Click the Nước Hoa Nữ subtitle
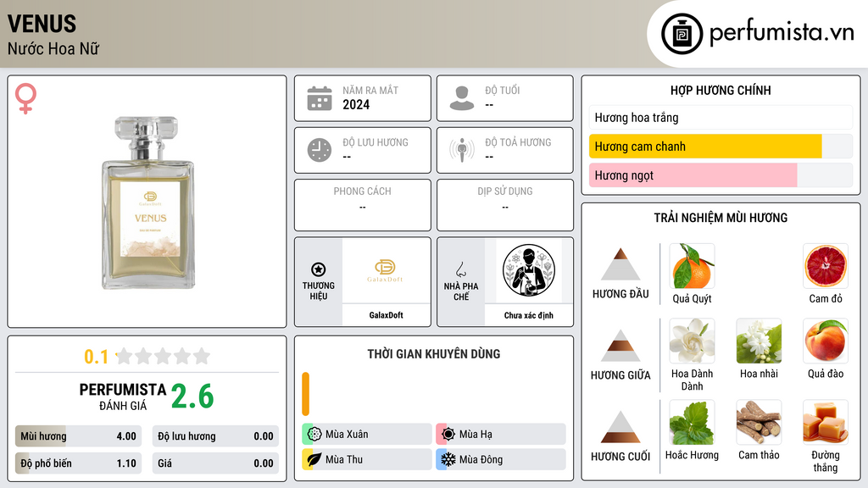 pos(53,48)
